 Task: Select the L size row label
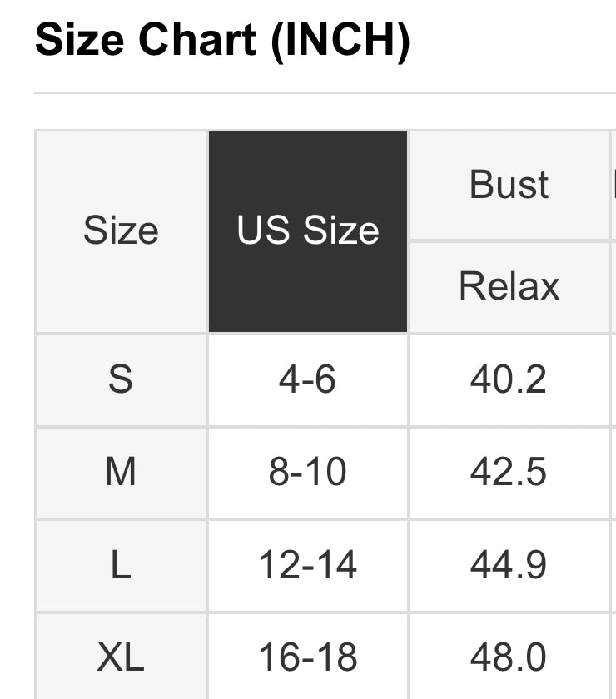(121, 565)
